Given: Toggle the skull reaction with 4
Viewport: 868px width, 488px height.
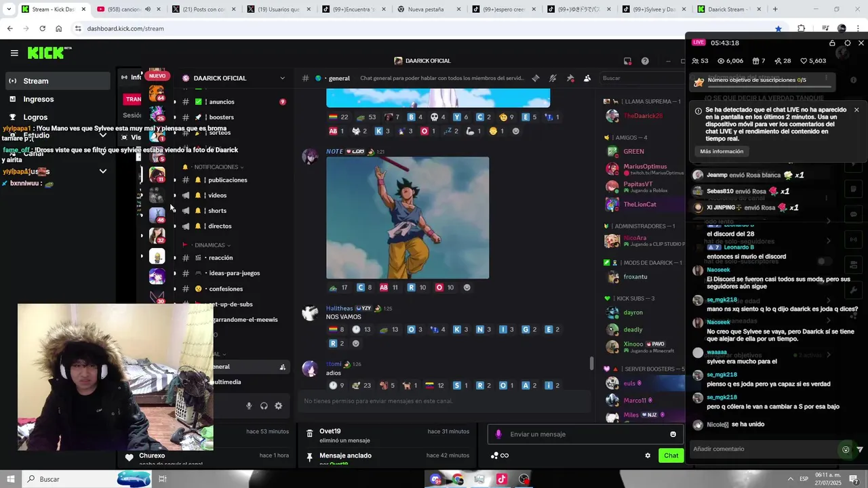Looking at the screenshot, I should (x=439, y=117).
